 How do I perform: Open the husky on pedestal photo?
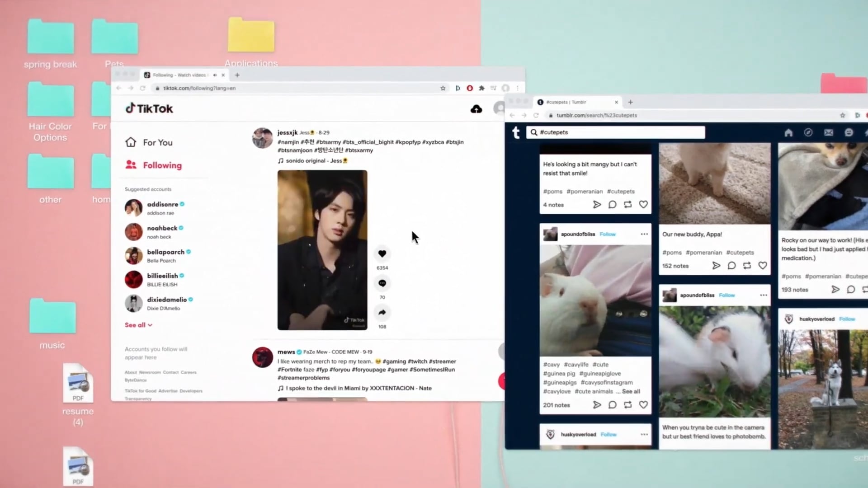(x=823, y=389)
